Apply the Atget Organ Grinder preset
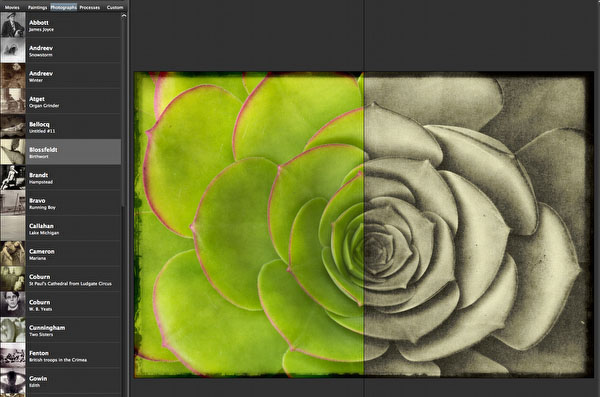 [x=60, y=101]
